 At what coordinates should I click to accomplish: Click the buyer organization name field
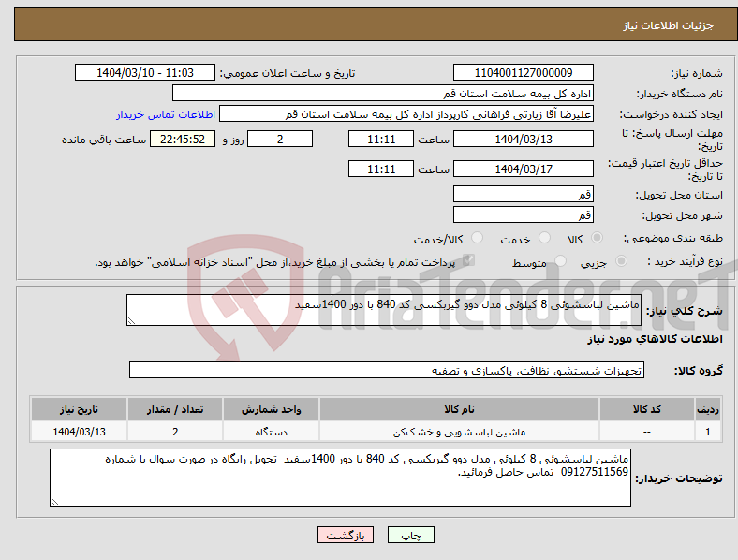coord(383,93)
